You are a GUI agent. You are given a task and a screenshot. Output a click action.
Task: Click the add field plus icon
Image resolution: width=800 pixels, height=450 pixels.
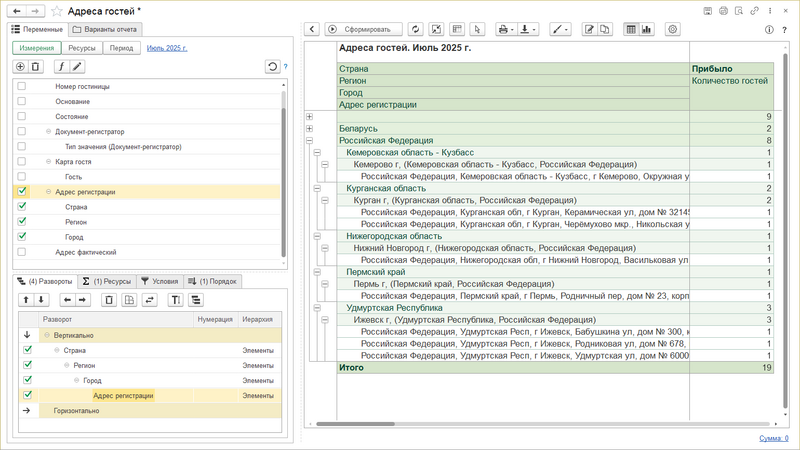20,66
